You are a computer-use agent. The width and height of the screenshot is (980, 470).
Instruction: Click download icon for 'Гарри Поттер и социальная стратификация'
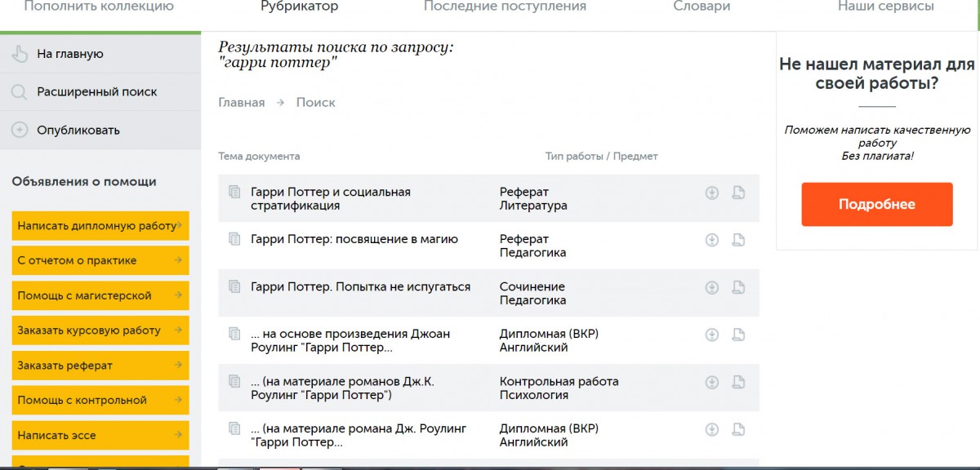click(x=712, y=193)
